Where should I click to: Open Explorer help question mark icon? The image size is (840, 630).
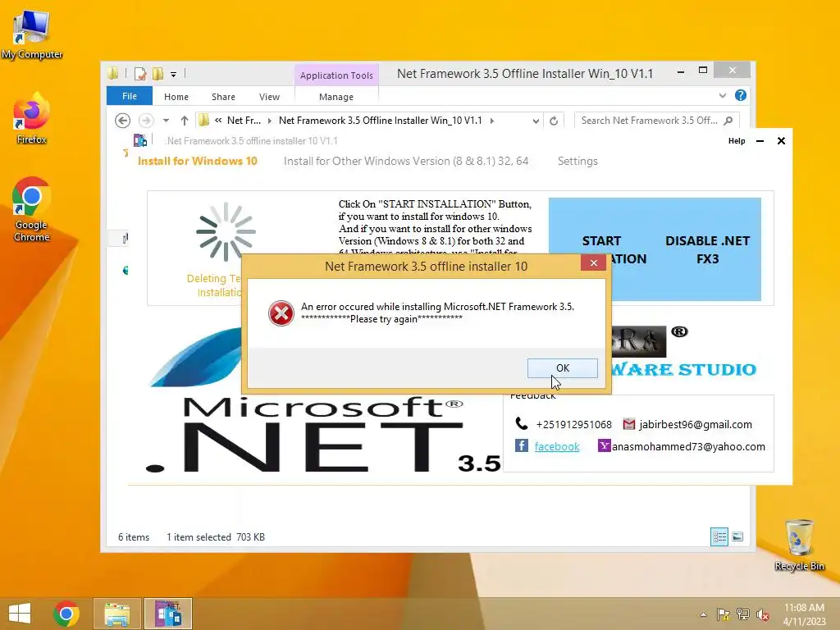coord(741,95)
